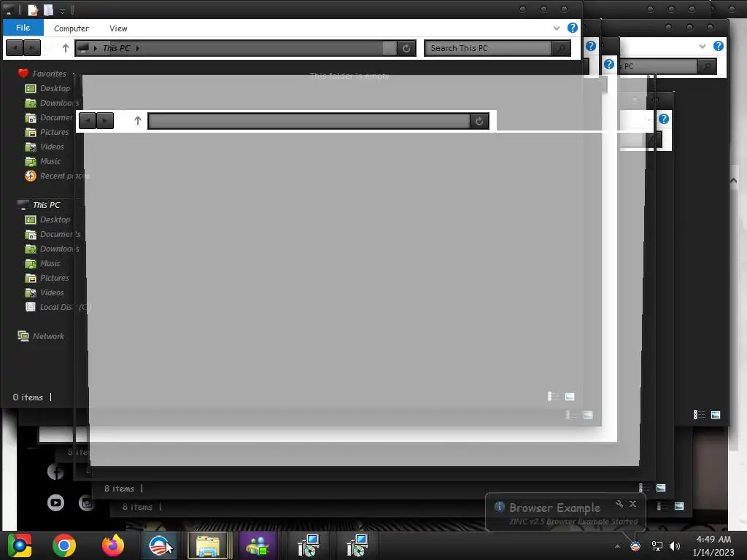Image resolution: width=747 pixels, height=560 pixels.
Task: Open the Obama logo app in taskbar
Action: tap(159, 545)
